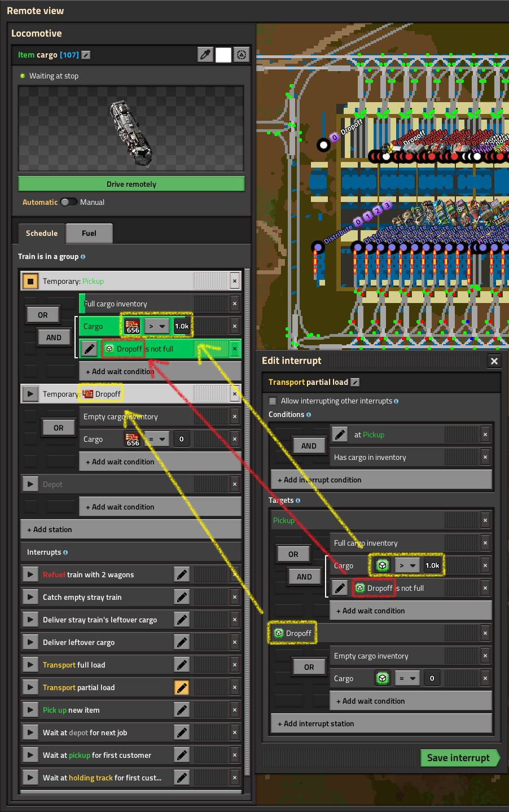Edit the Refuel train interrupt pencil
Viewport: 509px width, 812px height.
[182, 574]
